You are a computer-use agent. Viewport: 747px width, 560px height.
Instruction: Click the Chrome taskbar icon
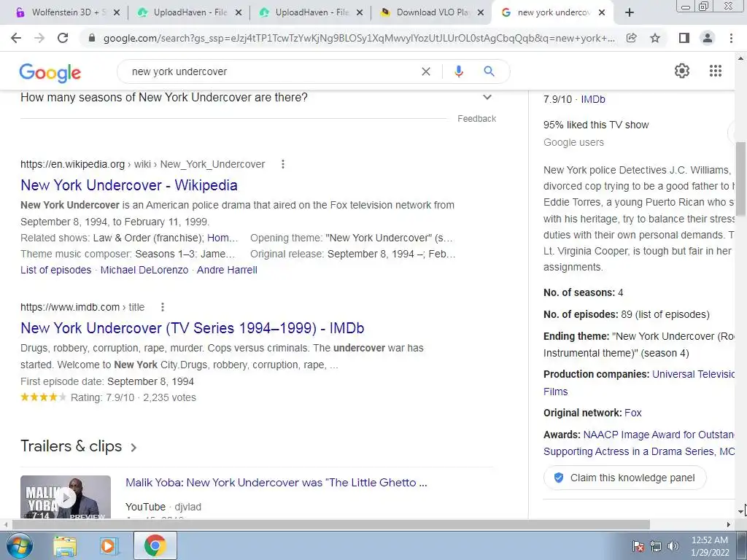click(x=155, y=545)
